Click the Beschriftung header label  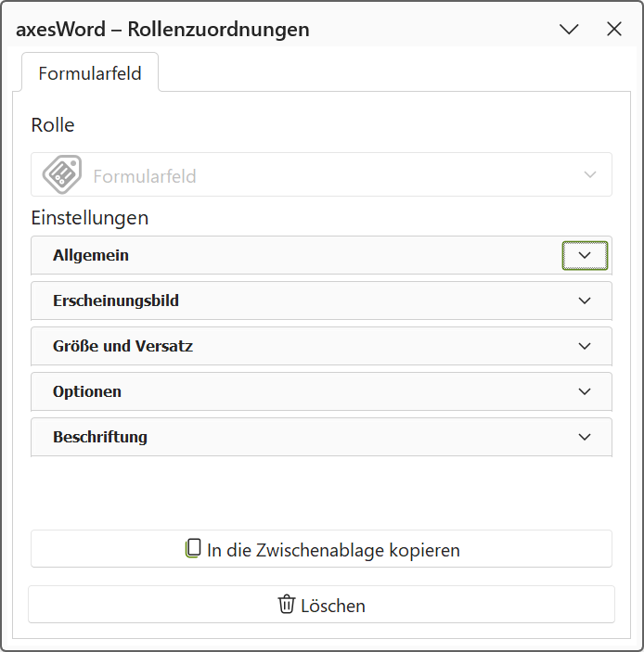coord(100,437)
